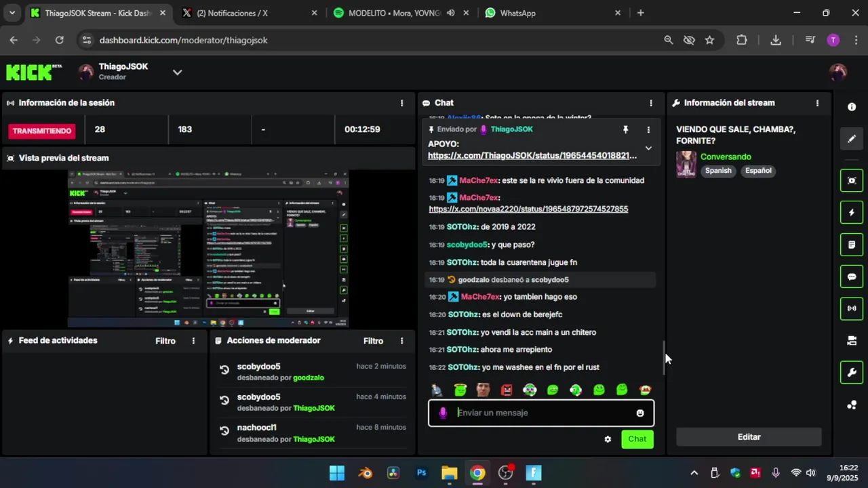Screen dimensions: 868x488
Task: Open chat settings gear icon
Action: point(608,439)
